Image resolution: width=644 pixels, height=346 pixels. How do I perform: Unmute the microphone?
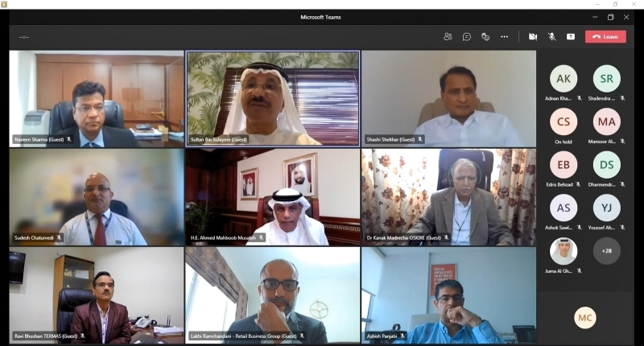552,36
